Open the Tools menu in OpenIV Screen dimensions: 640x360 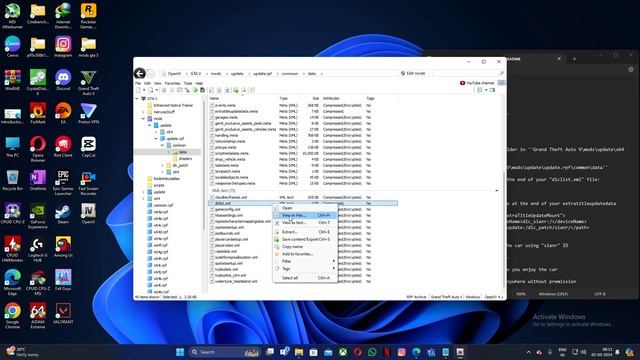(188, 83)
